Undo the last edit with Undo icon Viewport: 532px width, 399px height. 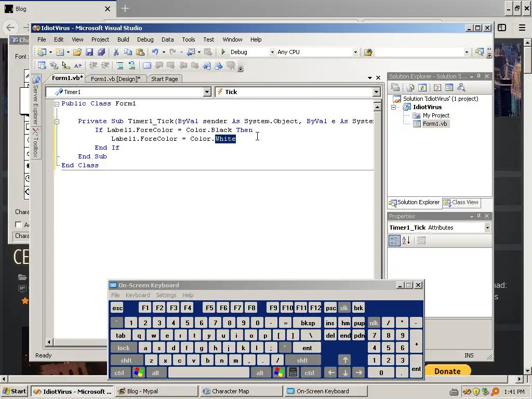155,52
